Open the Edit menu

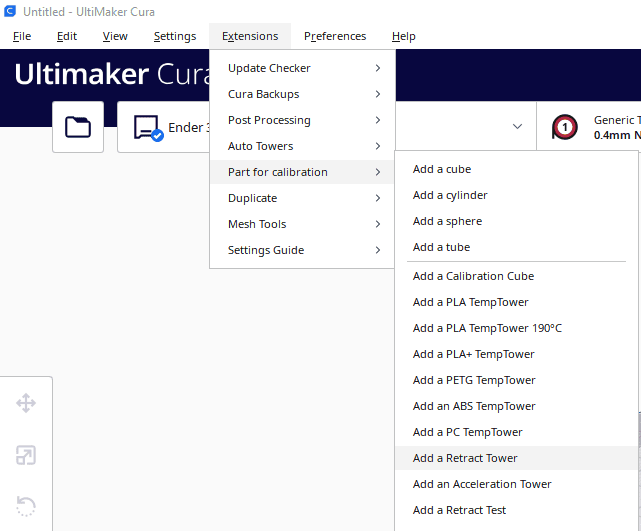67,36
